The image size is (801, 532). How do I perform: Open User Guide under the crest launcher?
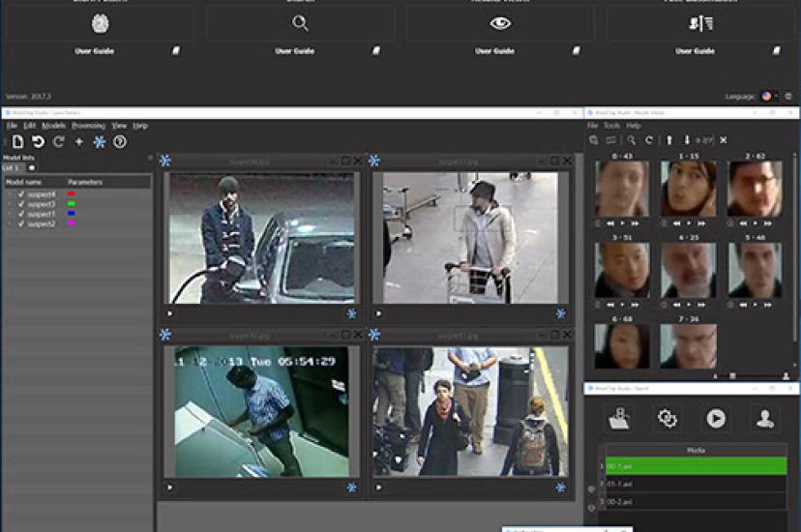point(95,51)
